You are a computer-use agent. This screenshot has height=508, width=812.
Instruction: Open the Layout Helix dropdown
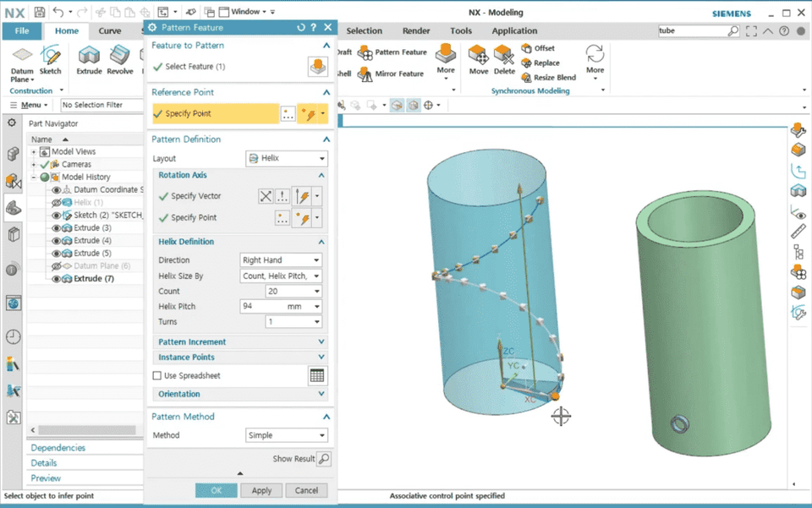click(287, 158)
